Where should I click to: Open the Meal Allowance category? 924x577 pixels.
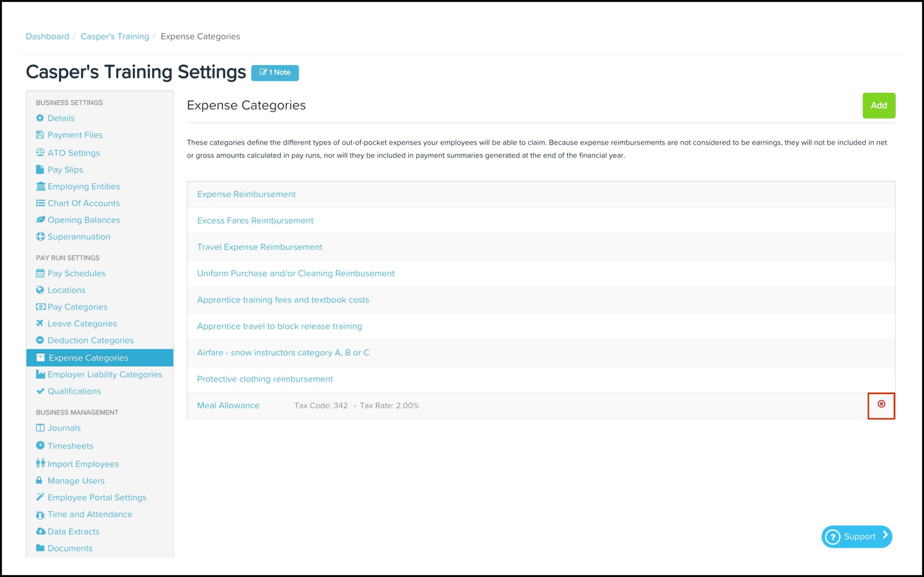228,405
